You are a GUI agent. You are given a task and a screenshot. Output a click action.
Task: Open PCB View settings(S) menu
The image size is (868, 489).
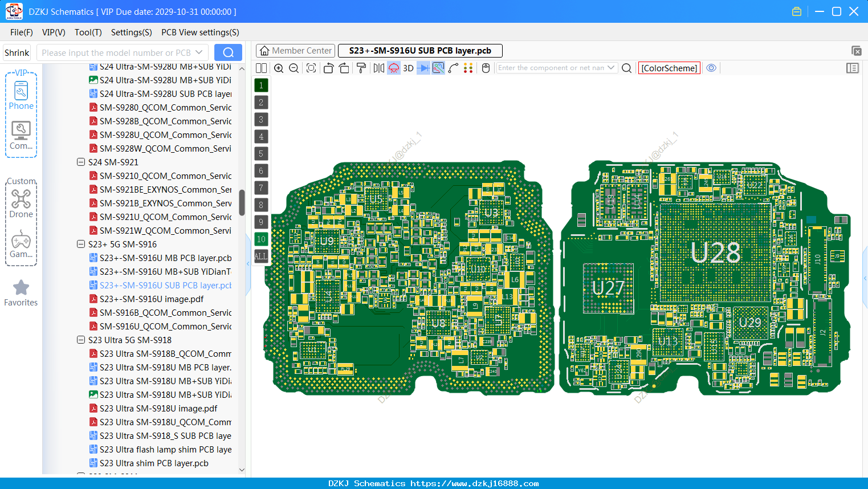200,32
